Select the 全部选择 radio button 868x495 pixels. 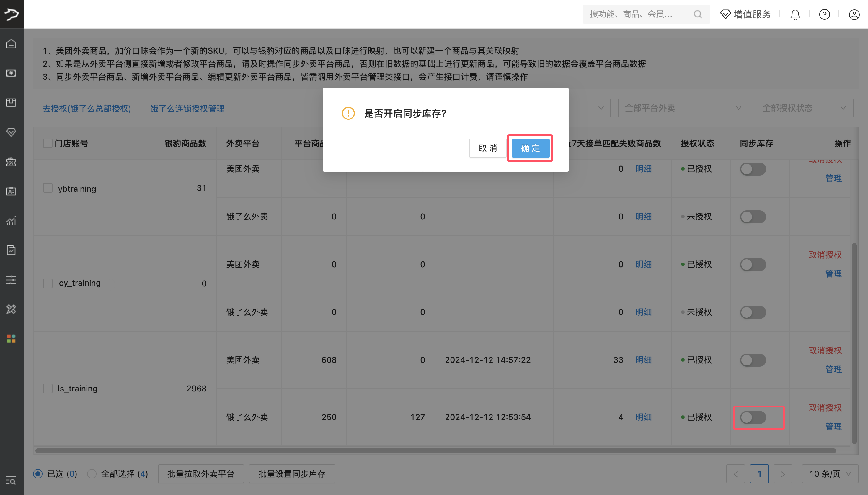[92, 473]
